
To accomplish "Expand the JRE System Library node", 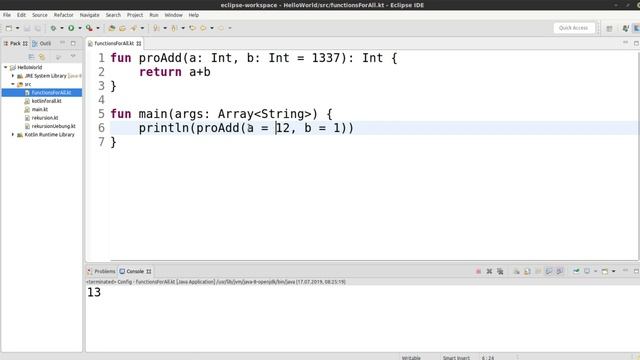I will (13, 76).
